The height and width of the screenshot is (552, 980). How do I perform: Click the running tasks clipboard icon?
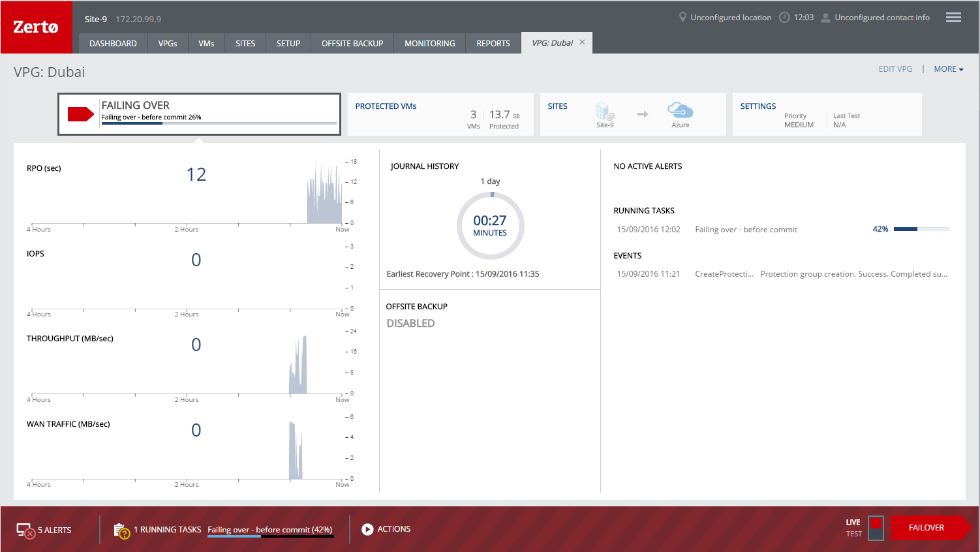(x=121, y=530)
